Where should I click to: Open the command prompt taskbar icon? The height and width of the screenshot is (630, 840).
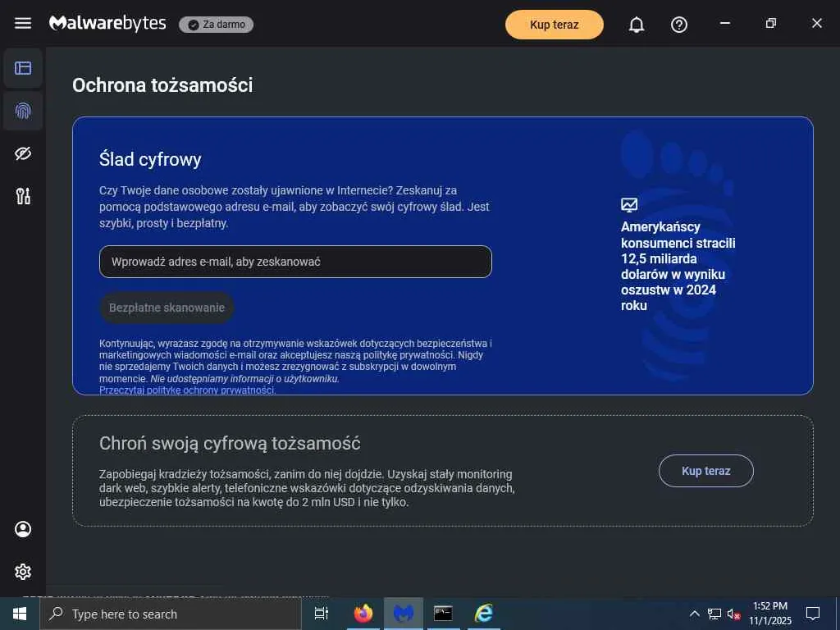click(x=443, y=614)
